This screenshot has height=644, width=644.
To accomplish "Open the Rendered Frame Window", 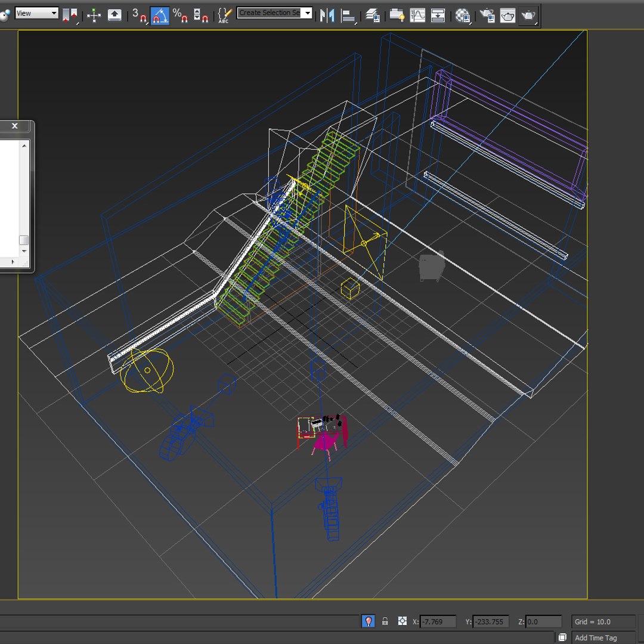I will [x=507, y=16].
